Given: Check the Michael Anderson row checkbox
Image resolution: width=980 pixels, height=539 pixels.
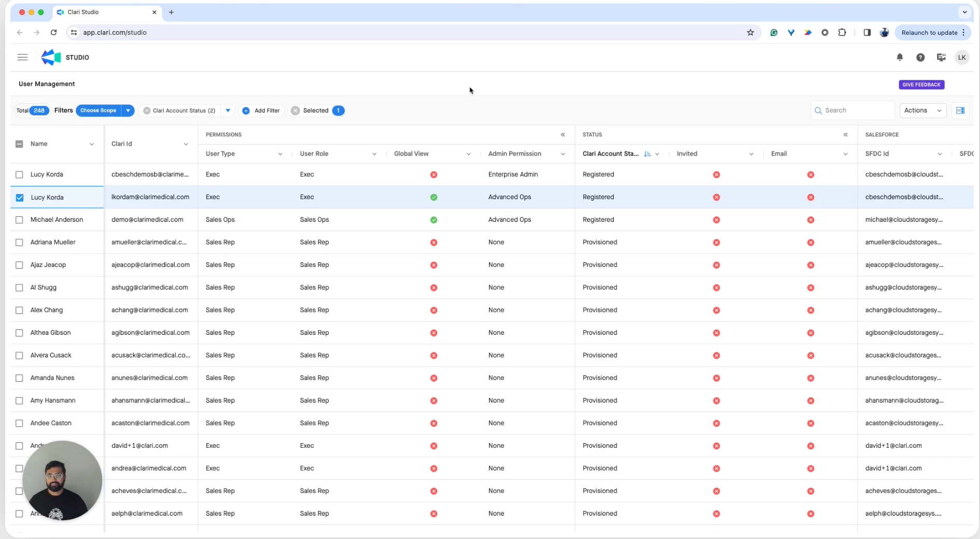Looking at the screenshot, I should [x=19, y=220].
